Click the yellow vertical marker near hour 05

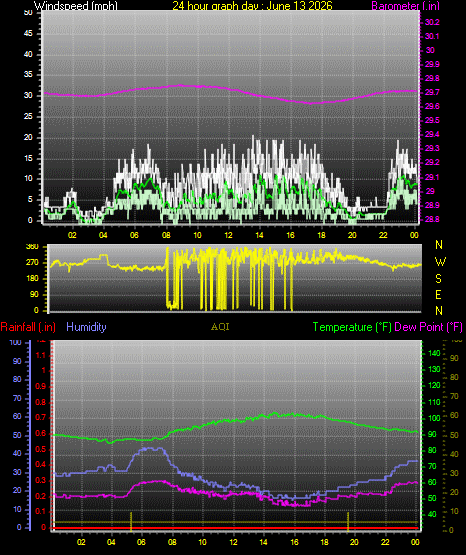[131, 522]
